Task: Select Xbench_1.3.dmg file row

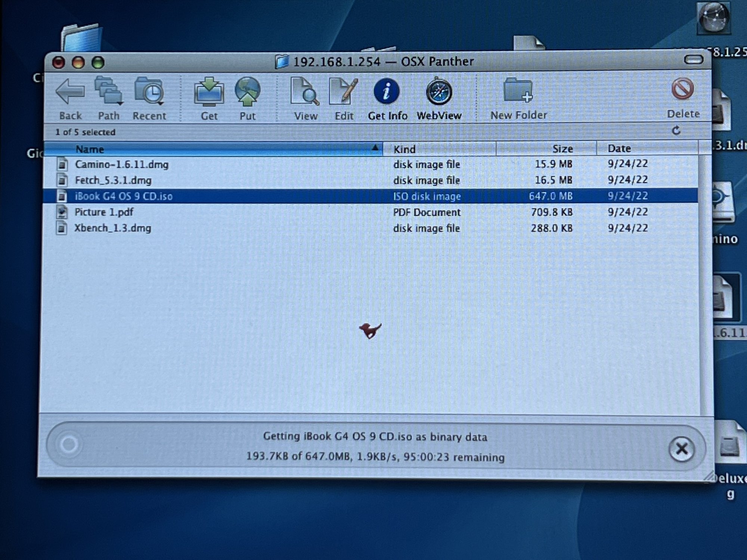Action: coord(112,228)
